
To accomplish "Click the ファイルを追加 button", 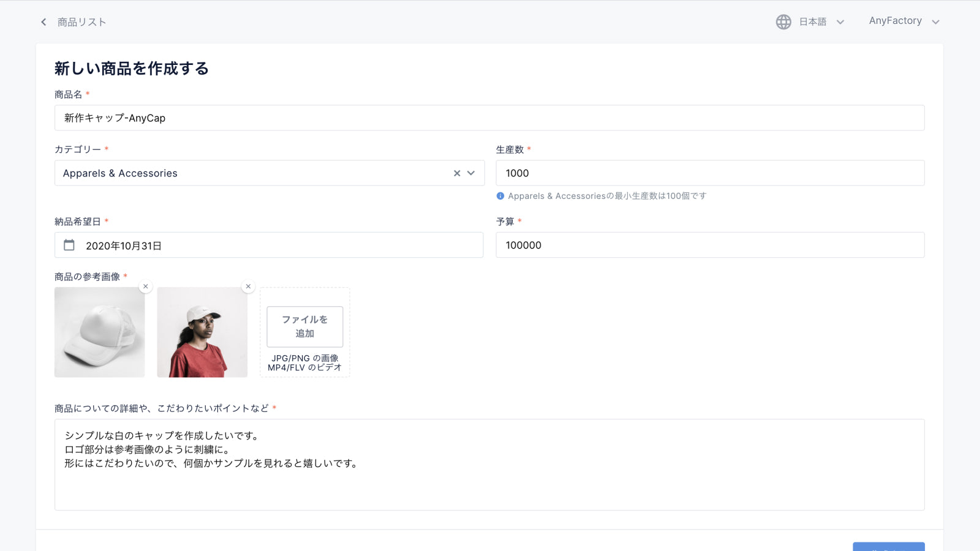I will 305,326.
